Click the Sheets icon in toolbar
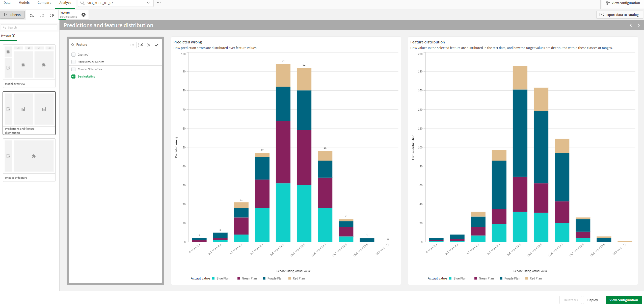 pyautogui.click(x=12, y=15)
